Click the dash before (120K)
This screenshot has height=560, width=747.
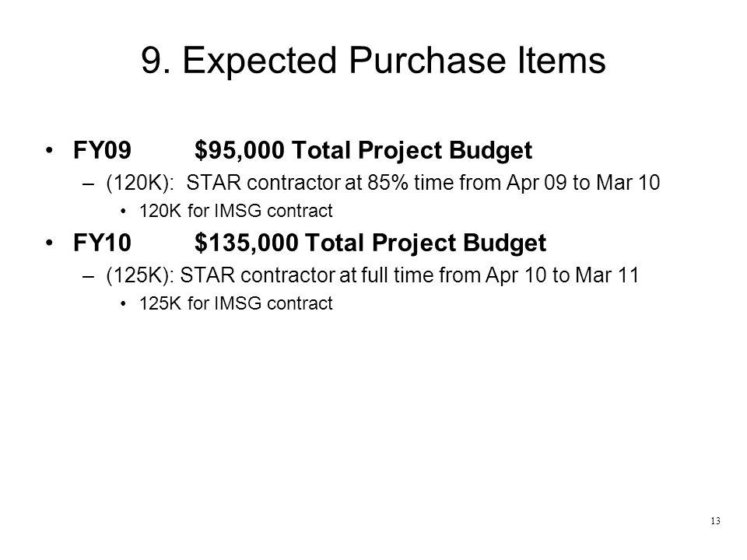[88, 184]
